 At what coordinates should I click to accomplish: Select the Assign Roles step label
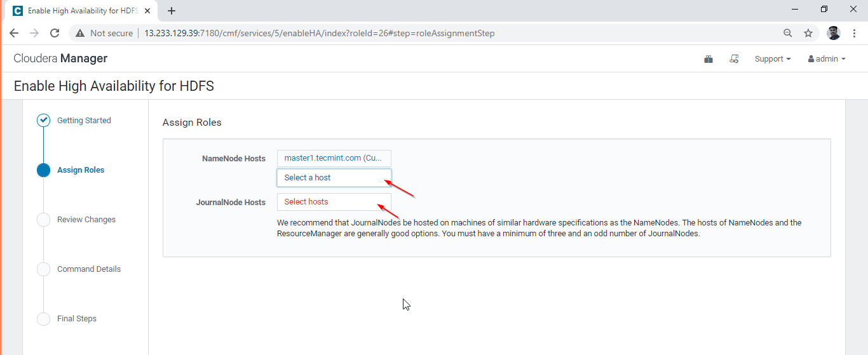coord(81,170)
